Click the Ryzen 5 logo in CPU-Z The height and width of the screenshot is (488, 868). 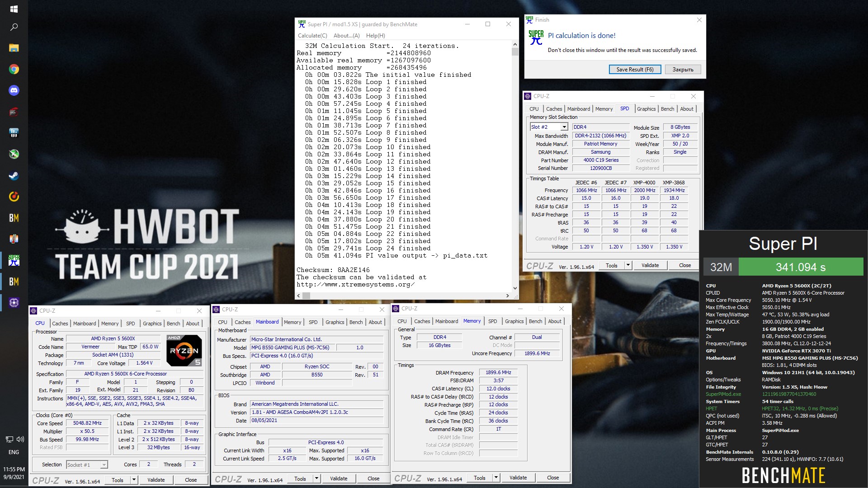[x=184, y=350]
